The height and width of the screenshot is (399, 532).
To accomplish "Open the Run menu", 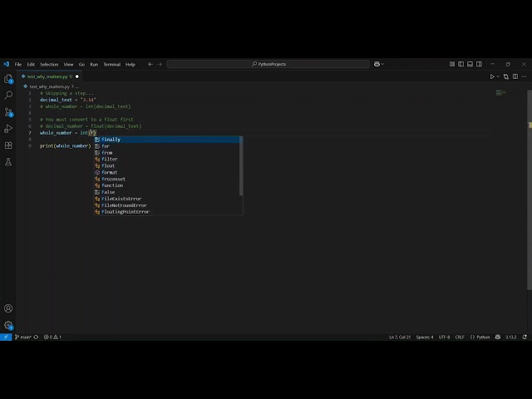I will pos(94,64).
